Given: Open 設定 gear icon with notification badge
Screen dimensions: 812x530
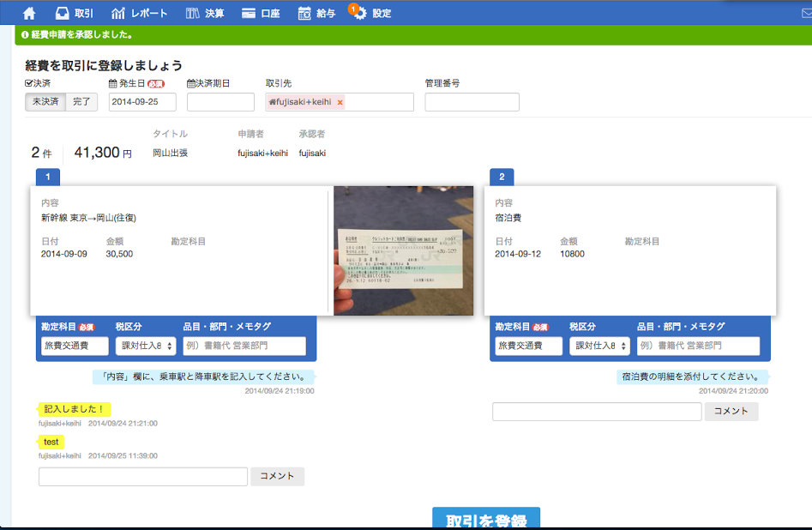Looking at the screenshot, I should 360,13.
